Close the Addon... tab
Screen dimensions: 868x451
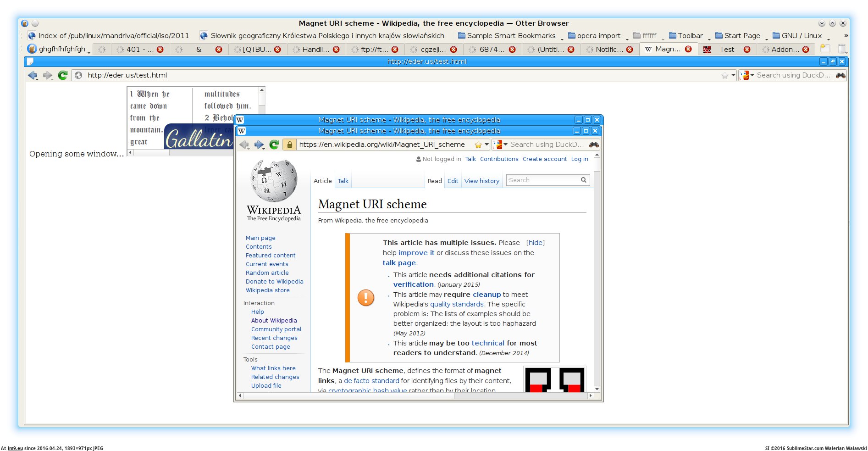pos(806,50)
